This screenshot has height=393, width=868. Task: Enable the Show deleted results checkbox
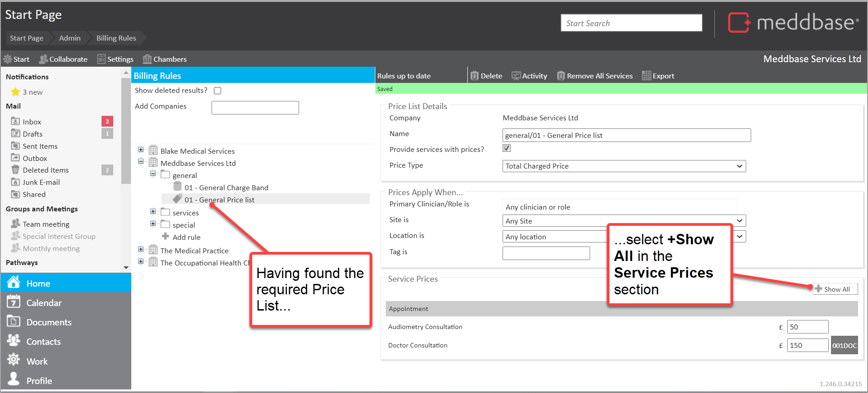point(217,91)
